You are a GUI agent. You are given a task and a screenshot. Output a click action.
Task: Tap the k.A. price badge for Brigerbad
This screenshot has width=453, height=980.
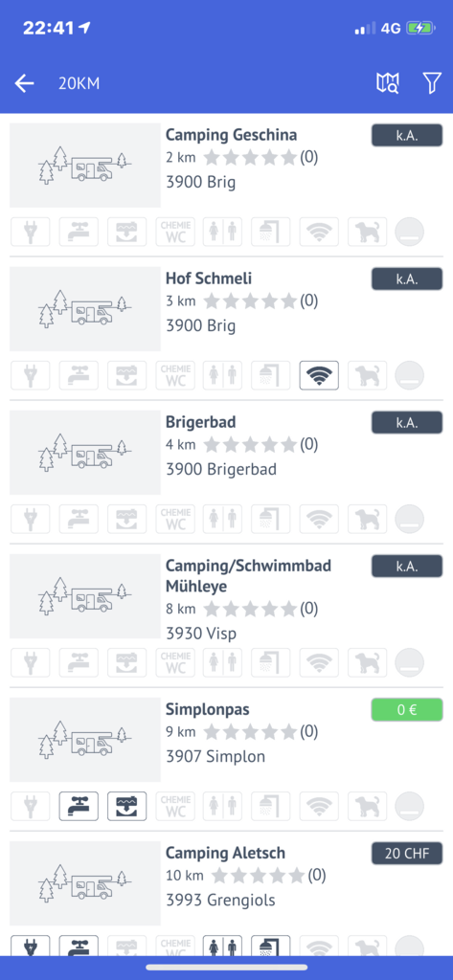(407, 422)
